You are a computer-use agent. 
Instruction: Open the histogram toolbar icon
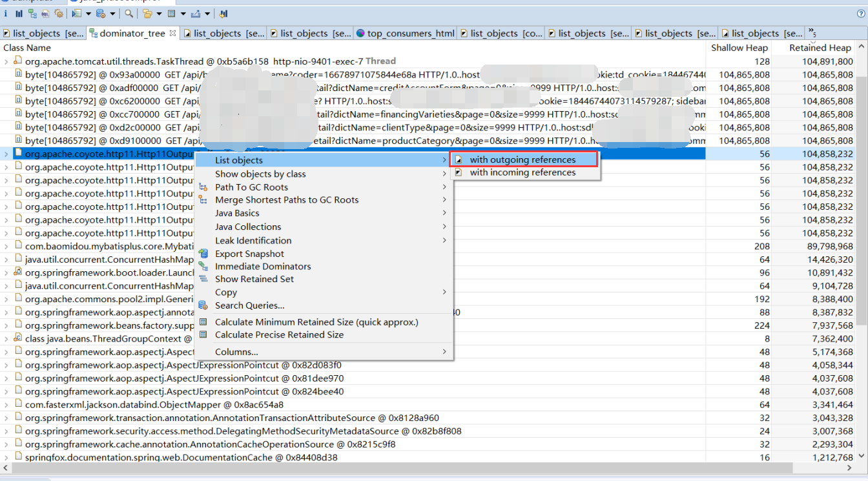(x=19, y=13)
